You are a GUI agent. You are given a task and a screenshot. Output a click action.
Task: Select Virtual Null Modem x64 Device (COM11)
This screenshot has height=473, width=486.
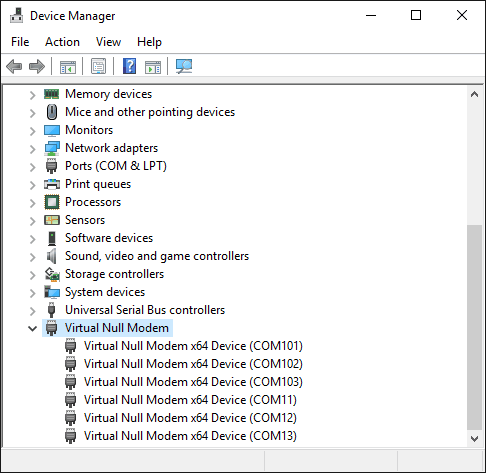click(x=190, y=400)
